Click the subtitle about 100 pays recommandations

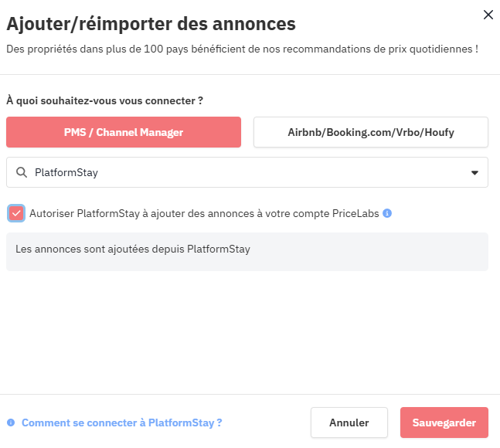[243, 49]
